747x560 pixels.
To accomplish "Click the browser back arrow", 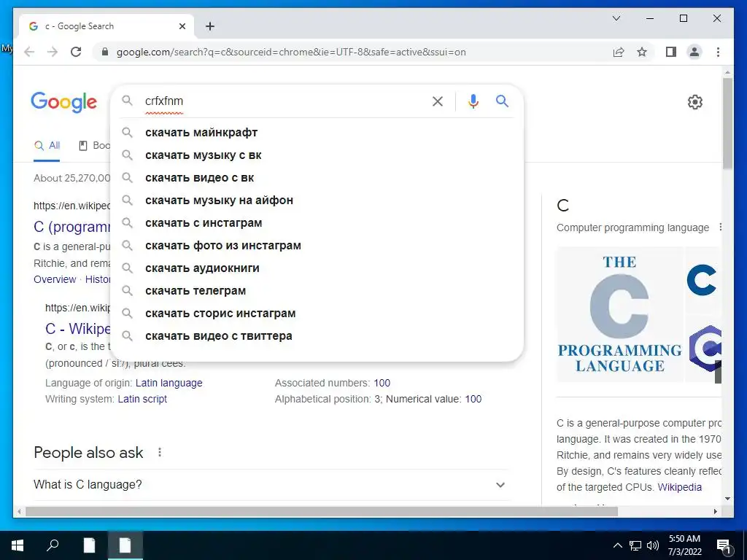I will click(x=29, y=52).
